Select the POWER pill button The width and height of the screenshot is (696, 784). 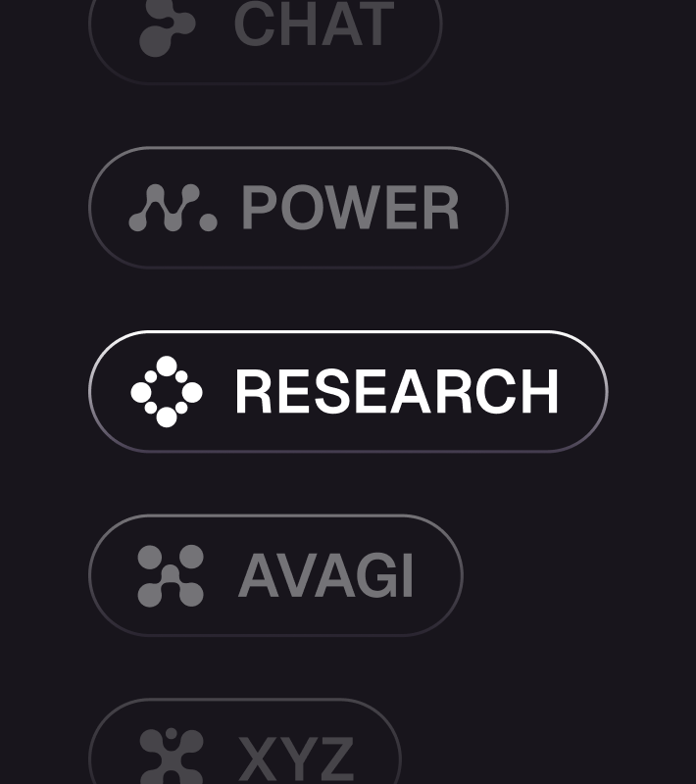coord(298,208)
